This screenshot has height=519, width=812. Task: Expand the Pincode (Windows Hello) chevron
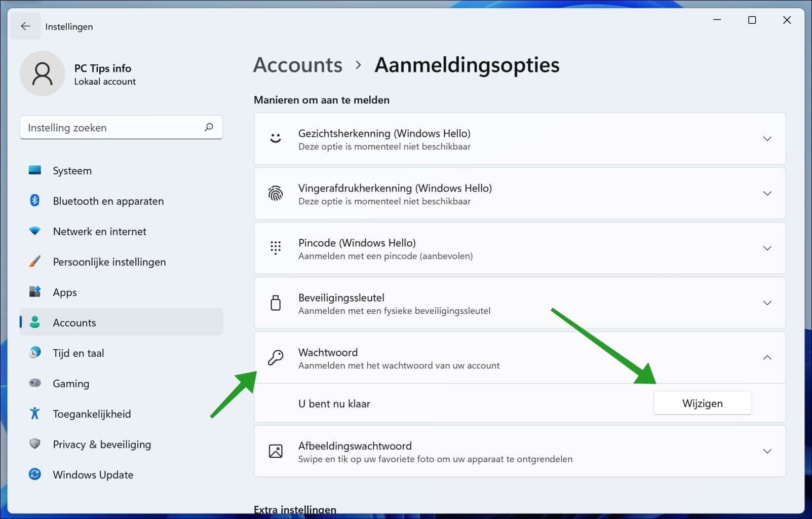coord(767,248)
